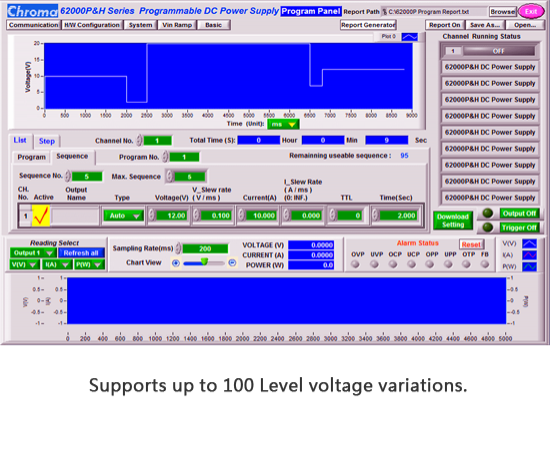Click the pink Exit button

[531, 12]
